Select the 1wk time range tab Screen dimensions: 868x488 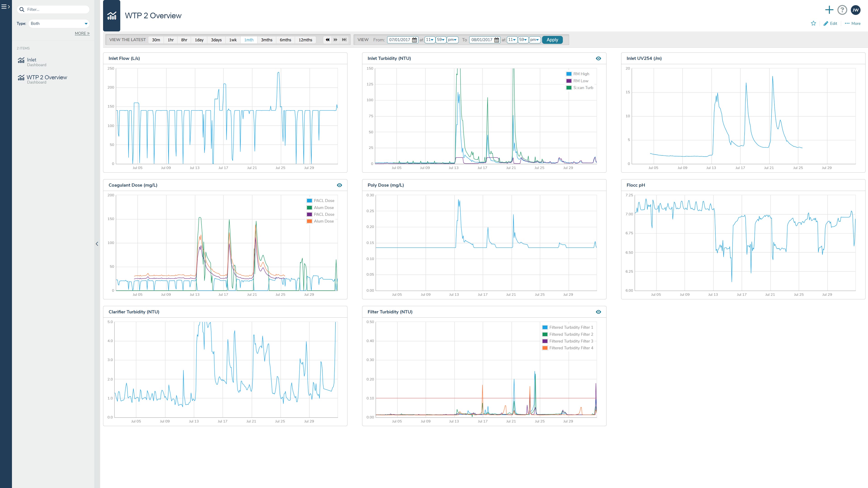point(233,40)
